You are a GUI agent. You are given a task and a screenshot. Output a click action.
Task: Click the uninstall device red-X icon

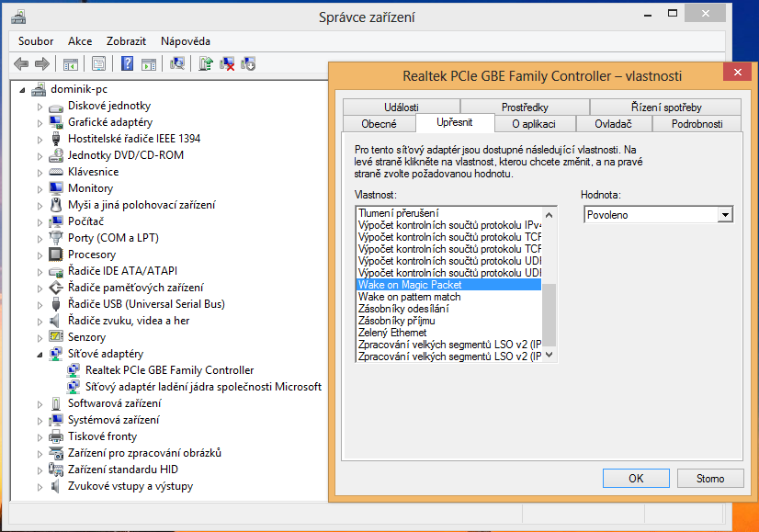pos(227,63)
